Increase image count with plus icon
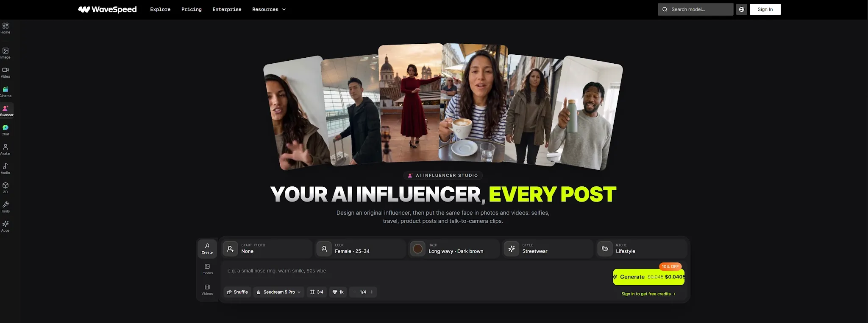 click(371, 292)
